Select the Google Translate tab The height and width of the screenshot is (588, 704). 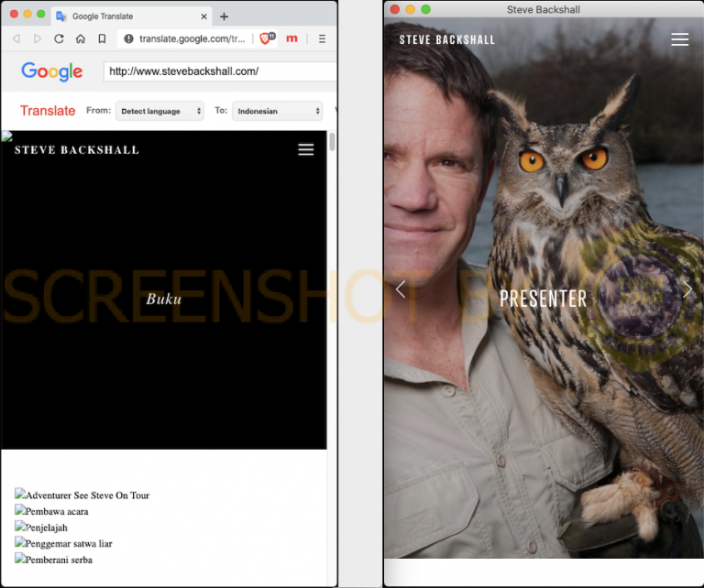click(x=131, y=16)
